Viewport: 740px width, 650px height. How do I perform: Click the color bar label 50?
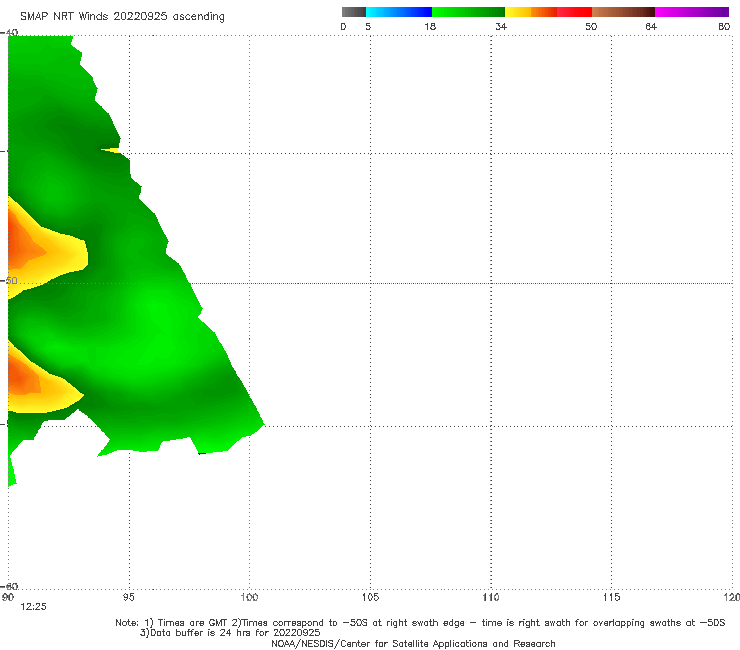pos(591,27)
